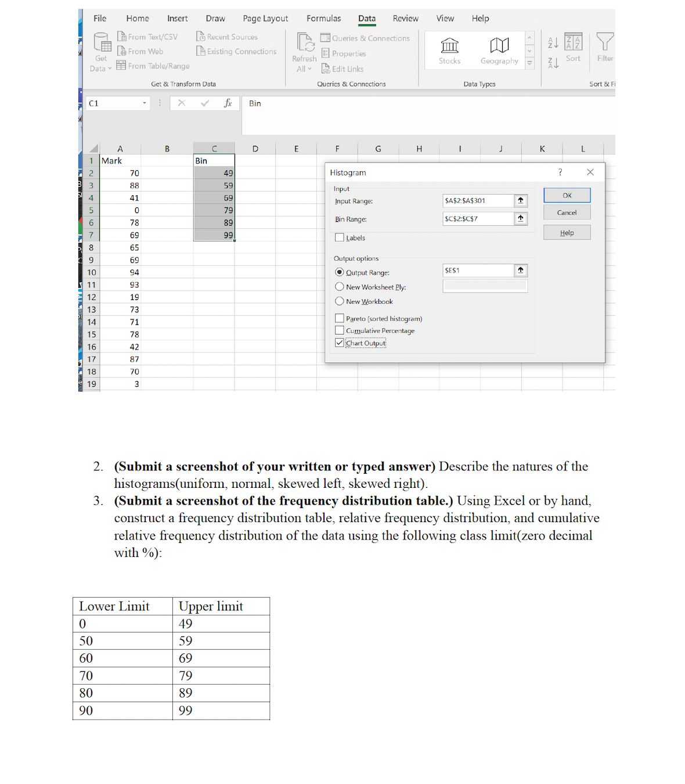Click the Help button in Histogram dialog
685x784 pixels.
[x=566, y=232]
